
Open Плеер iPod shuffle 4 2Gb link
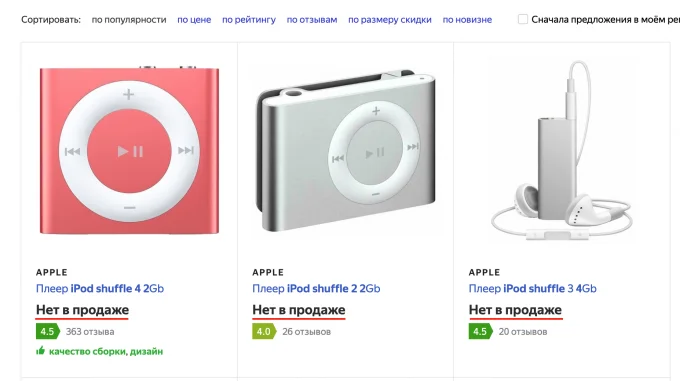[x=100, y=289]
